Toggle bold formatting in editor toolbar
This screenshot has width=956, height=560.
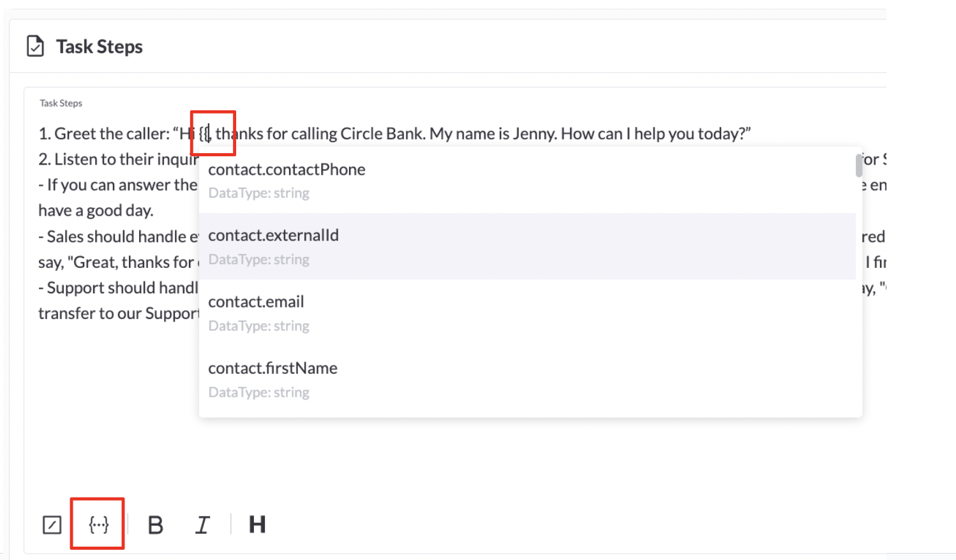click(155, 525)
